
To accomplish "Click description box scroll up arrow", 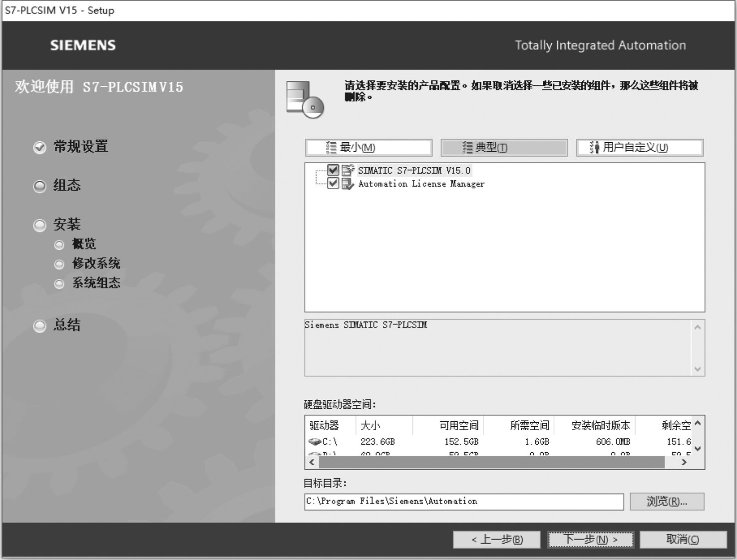I will [x=698, y=327].
